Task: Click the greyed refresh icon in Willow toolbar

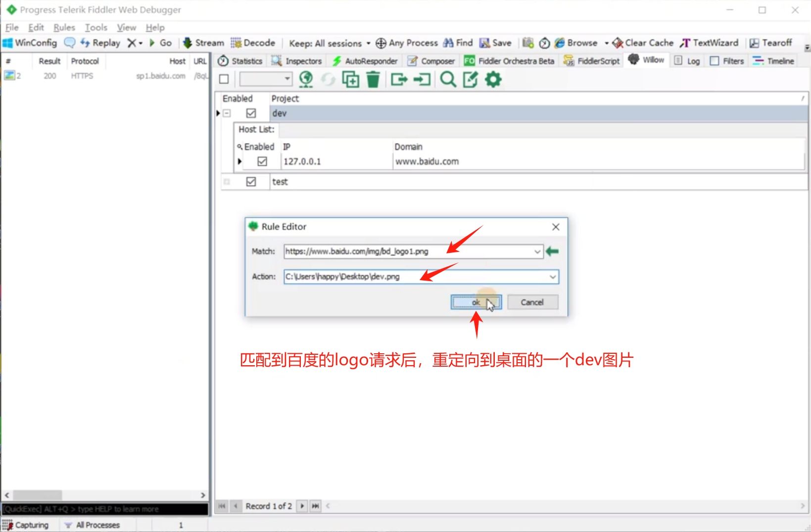Action: 328,79
